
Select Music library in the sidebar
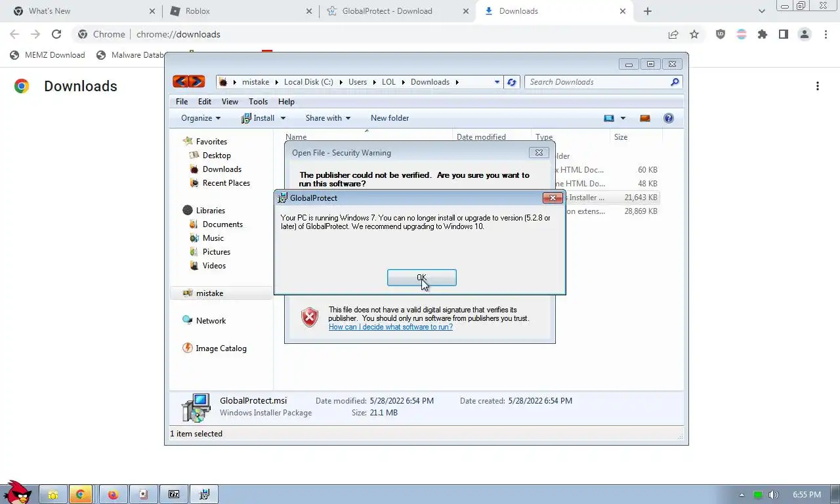[213, 238]
